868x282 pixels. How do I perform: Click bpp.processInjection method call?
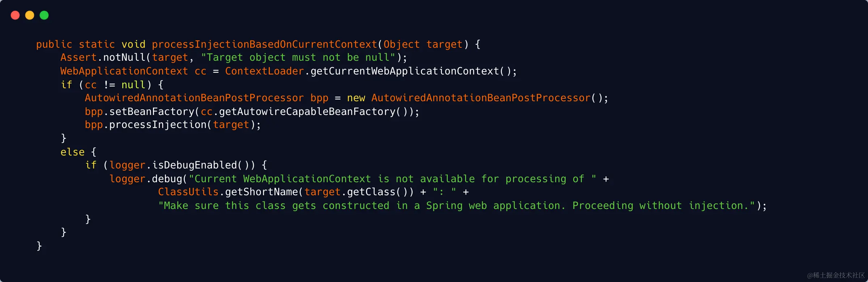pyautogui.click(x=146, y=125)
